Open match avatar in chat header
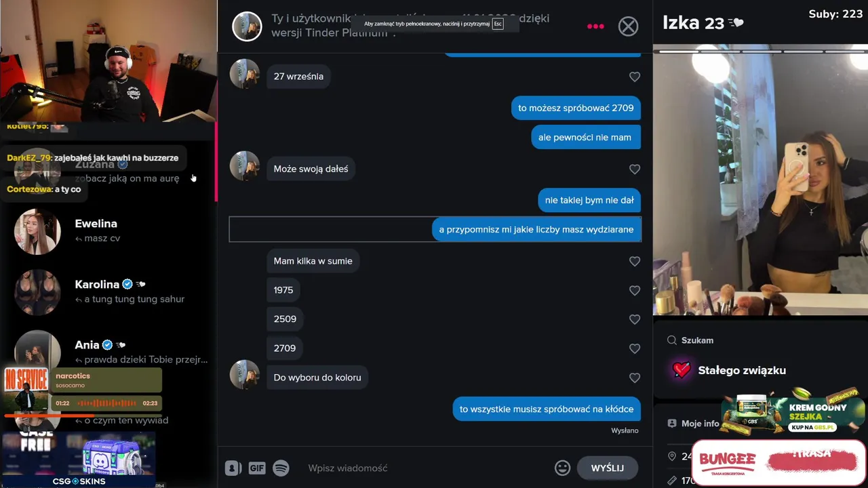Image resolution: width=868 pixels, height=488 pixels. 247,26
